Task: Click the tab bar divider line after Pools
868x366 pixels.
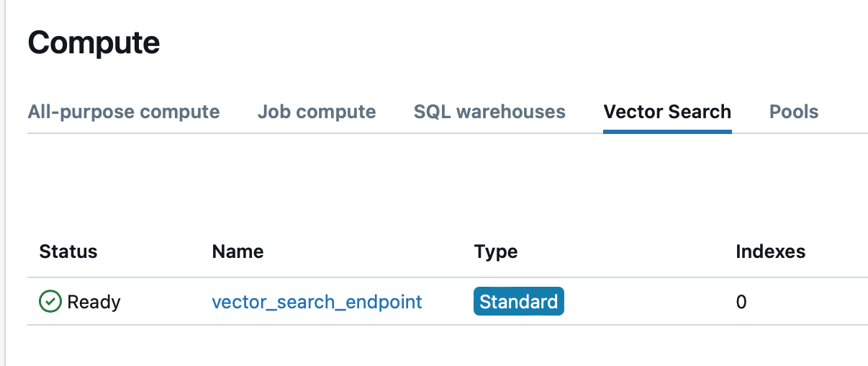Action: click(x=844, y=133)
